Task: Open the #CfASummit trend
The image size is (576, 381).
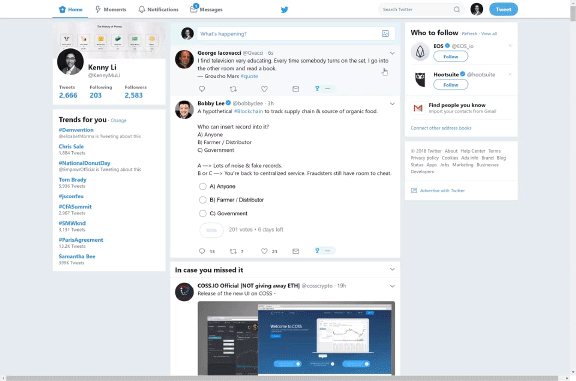Action: pyautogui.click(x=75, y=207)
